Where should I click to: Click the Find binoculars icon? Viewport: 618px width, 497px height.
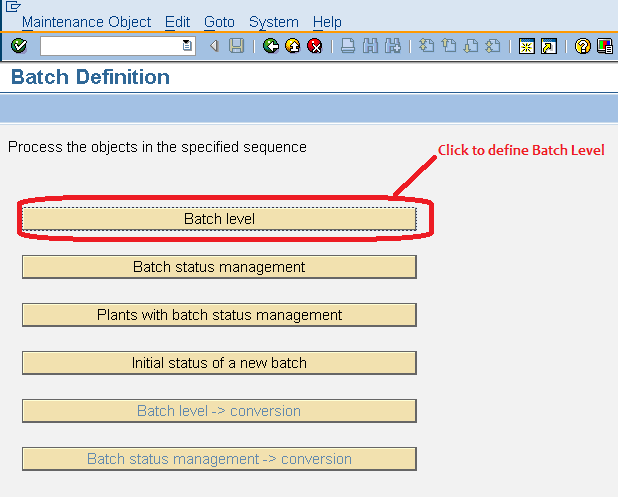coord(370,46)
